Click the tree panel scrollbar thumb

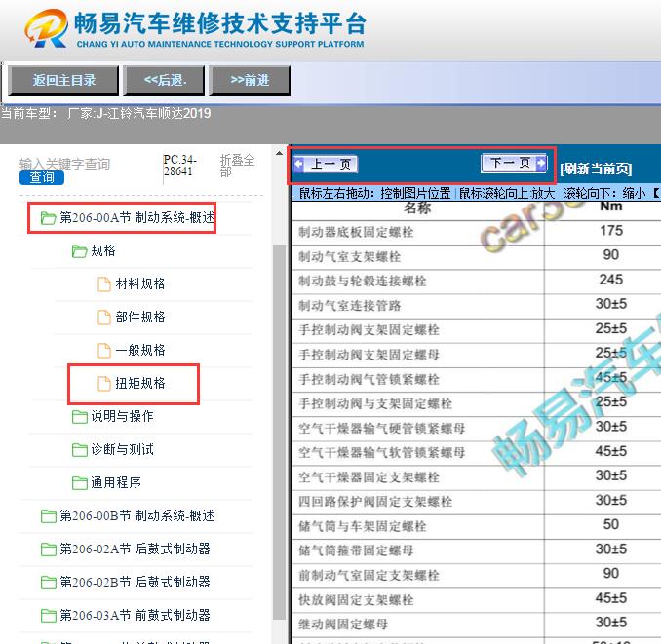[x=279, y=432]
